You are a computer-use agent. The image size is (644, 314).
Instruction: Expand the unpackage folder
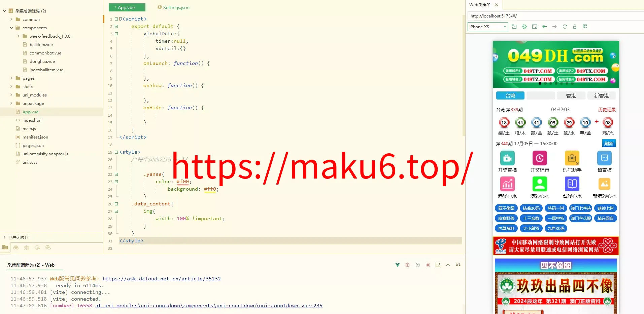(11, 104)
